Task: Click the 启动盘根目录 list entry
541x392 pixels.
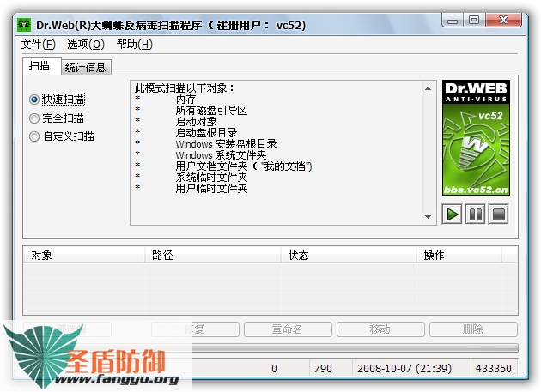Action: point(206,133)
